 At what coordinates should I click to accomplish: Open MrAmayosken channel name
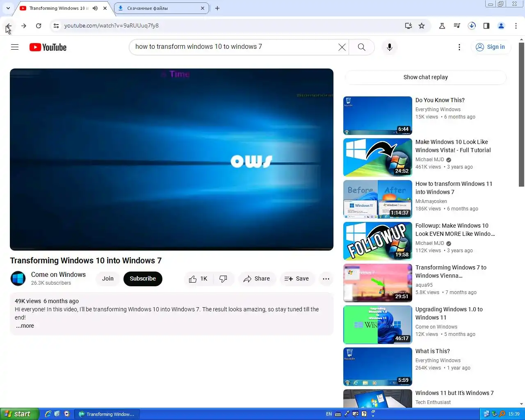coord(431,201)
